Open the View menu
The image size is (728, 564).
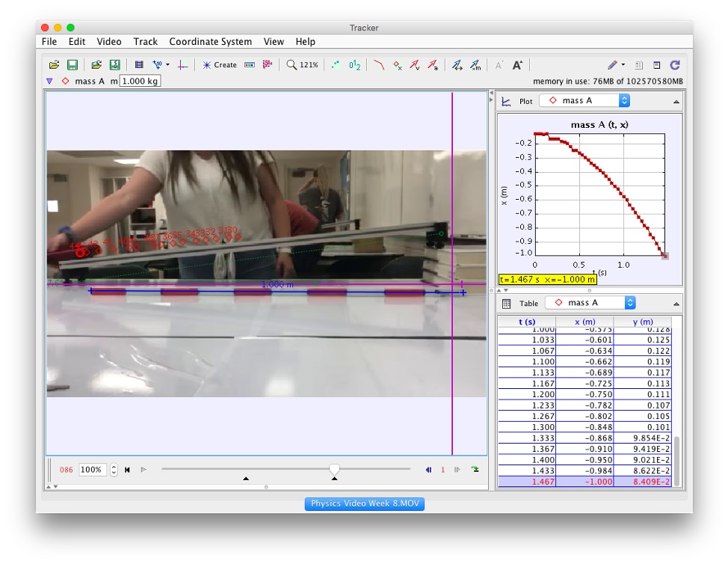point(274,41)
